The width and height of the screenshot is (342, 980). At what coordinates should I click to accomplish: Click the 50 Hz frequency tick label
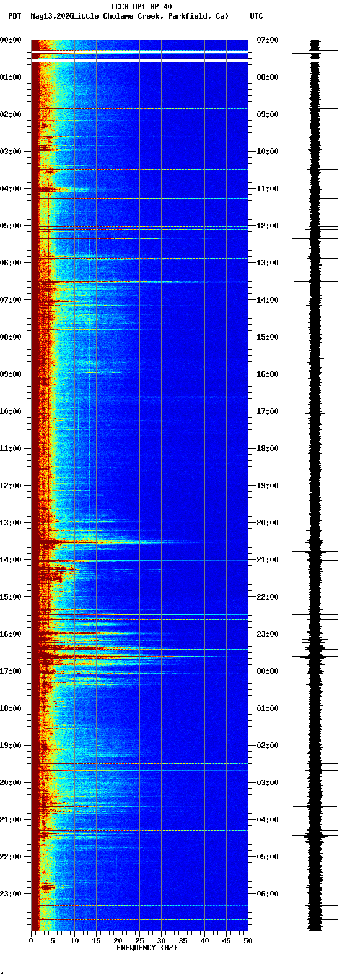pyautogui.click(x=248, y=941)
